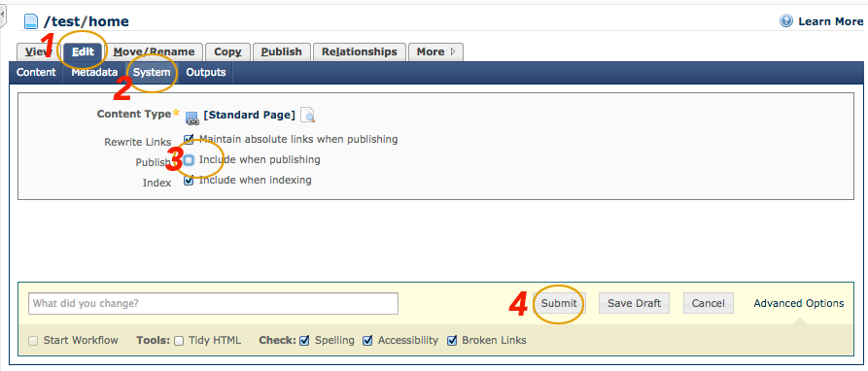868x371 pixels.
Task: Uncheck the Broken Links check
Action: tap(452, 341)
